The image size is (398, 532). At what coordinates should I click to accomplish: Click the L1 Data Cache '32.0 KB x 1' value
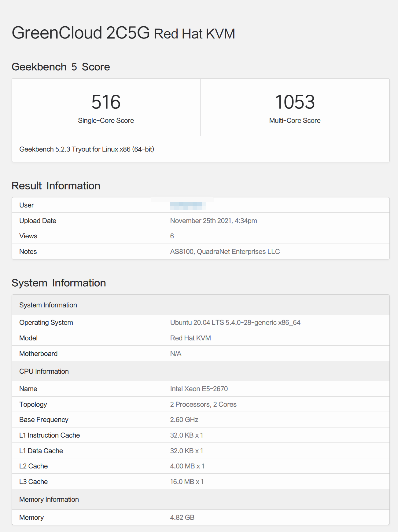pyautogui.click(x=186, y=451)
